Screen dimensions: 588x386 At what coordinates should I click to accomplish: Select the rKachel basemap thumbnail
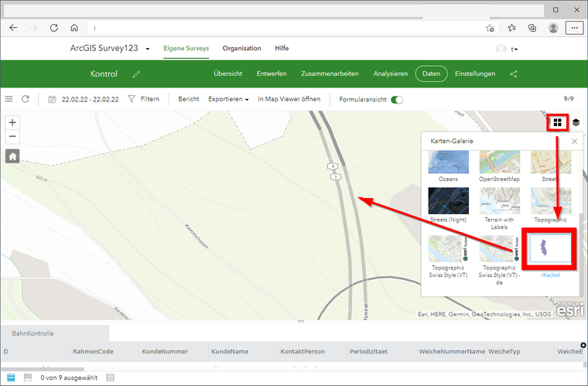pos(550,248)
